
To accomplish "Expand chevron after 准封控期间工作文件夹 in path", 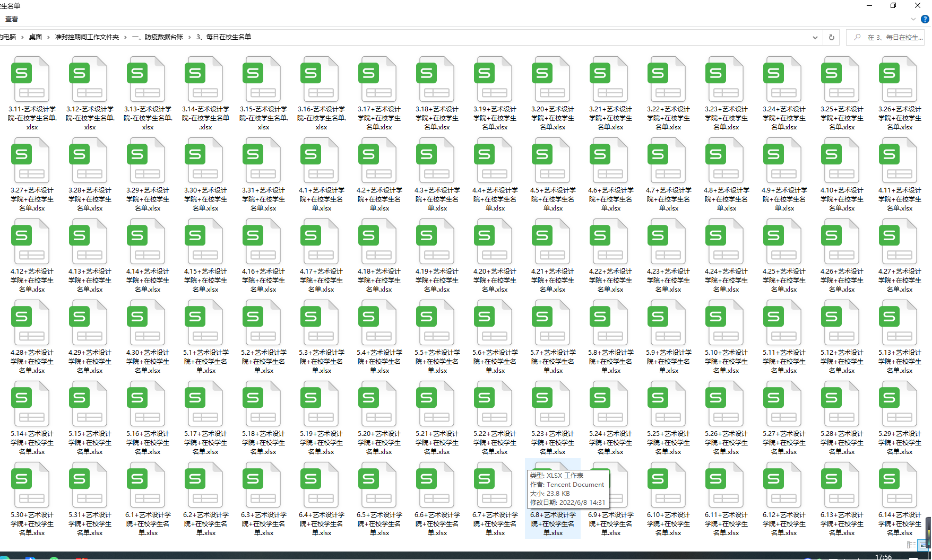I will click(126, 37).
